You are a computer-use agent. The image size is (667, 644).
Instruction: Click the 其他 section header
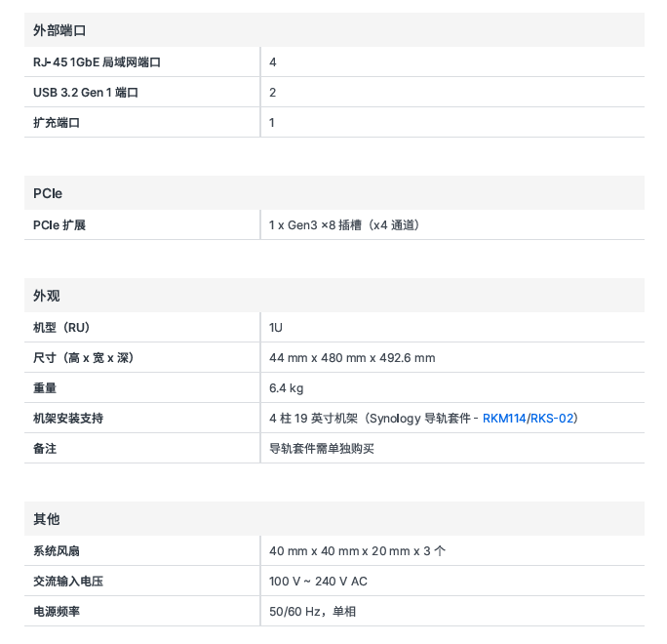[x=47, y=519]
